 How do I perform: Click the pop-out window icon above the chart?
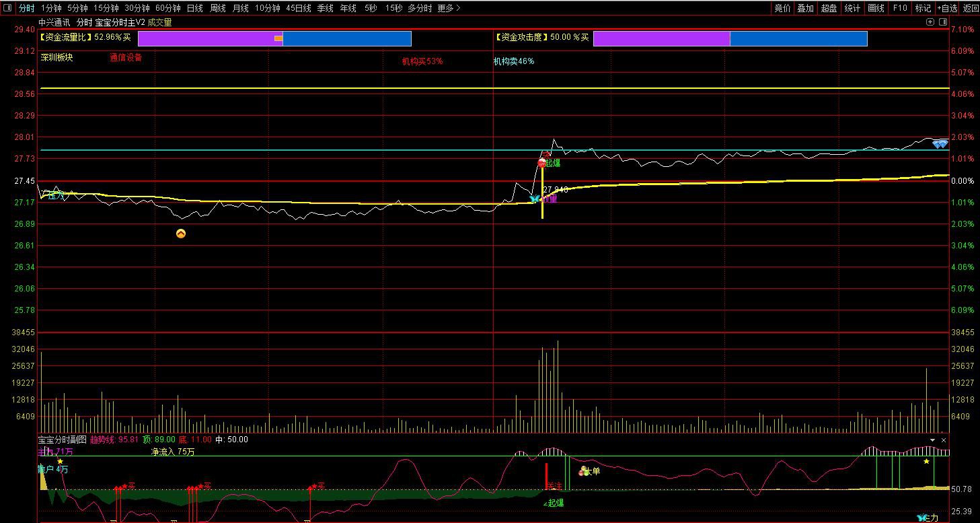[x=930, y=22]
